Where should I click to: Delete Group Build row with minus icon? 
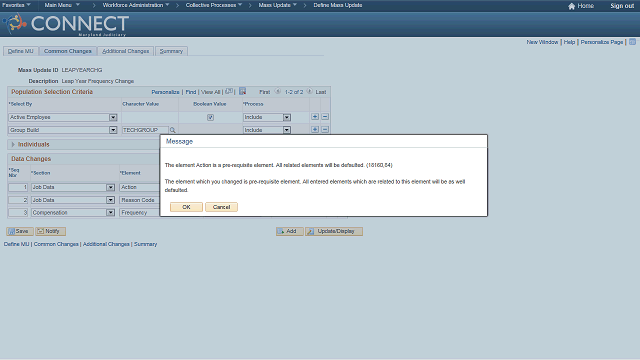click(x=325, y=129)
